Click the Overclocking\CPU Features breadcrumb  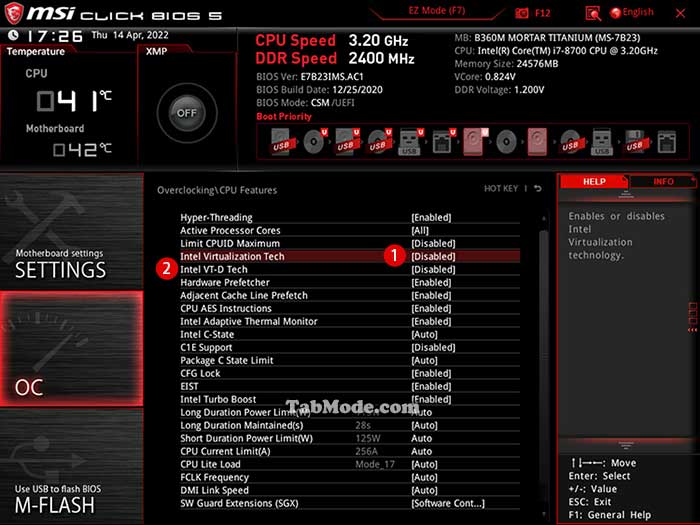click(x=217, y=190)
